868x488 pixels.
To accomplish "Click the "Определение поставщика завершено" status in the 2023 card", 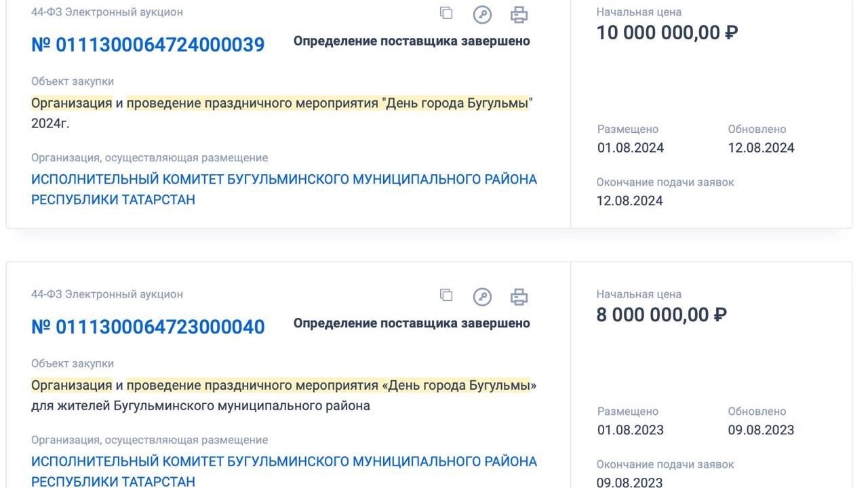I will pos(412,323).
